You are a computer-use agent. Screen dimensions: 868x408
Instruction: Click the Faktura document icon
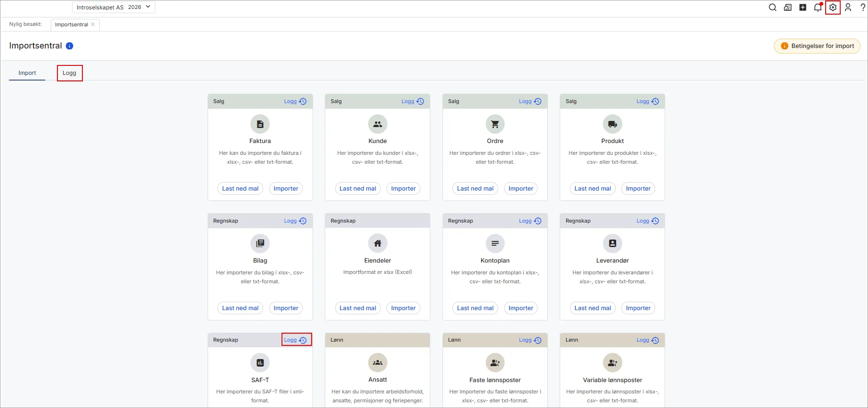pyautogui.click(x=260, y=124)
